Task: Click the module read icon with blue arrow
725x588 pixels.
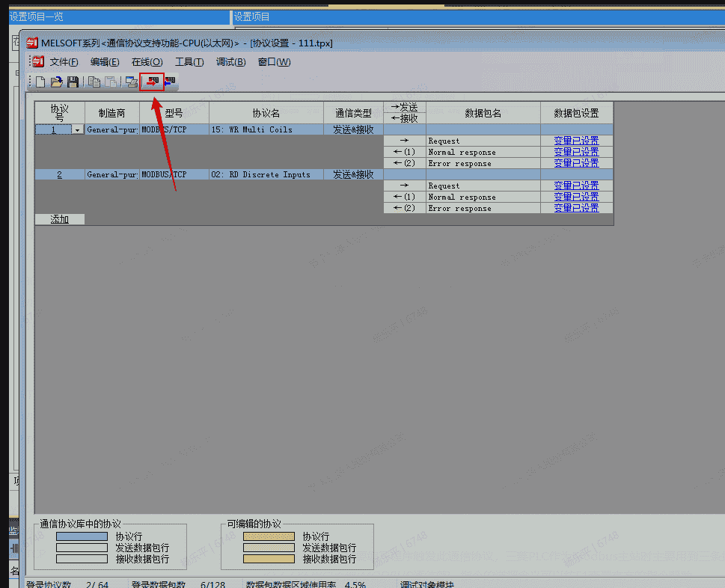Action: pyautogui.click(x=170, y=82)
